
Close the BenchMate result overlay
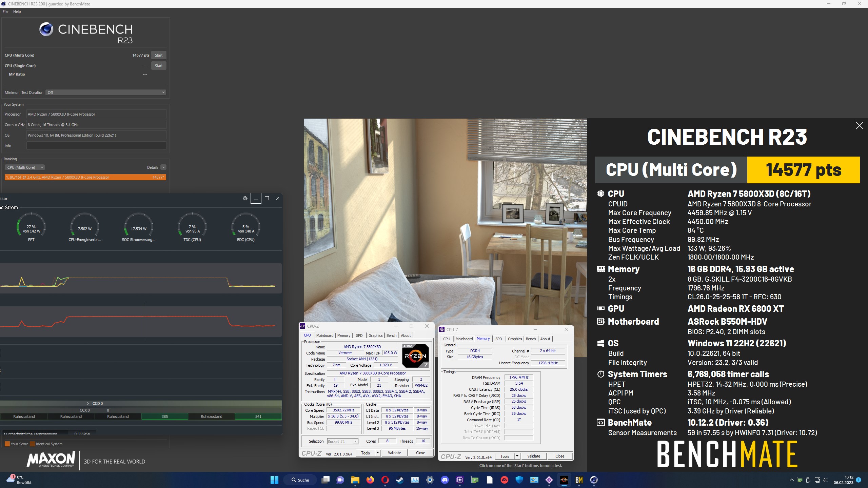click(x=859, y=126)
